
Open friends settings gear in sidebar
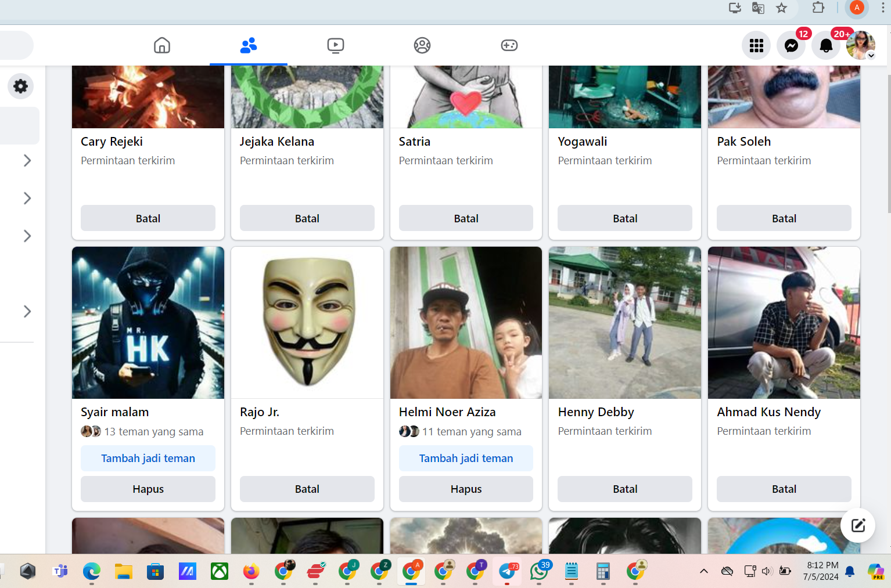[x=20, y=86]
